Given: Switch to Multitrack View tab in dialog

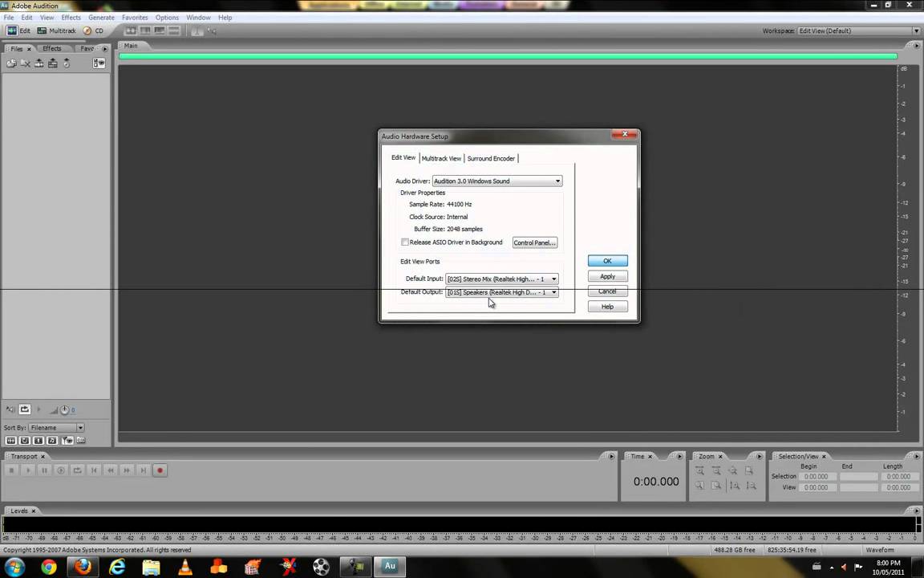Looking at the screenshot, I should point(441,158).
